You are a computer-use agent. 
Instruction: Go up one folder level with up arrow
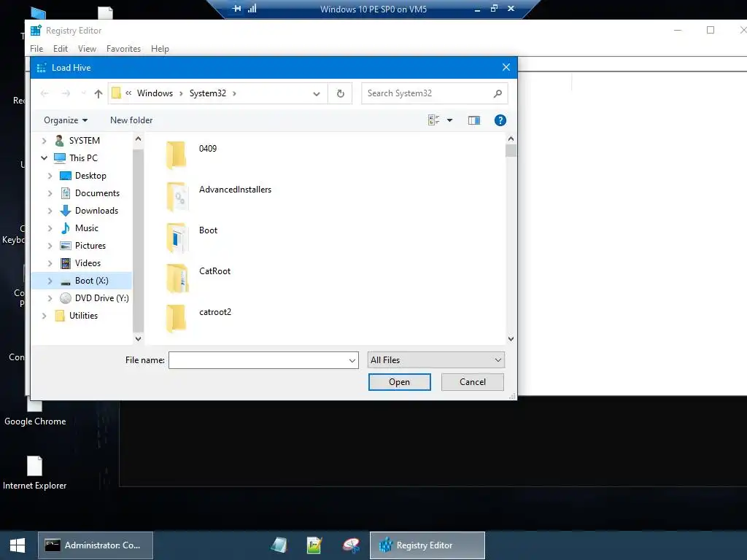click(x=98, y=93)
